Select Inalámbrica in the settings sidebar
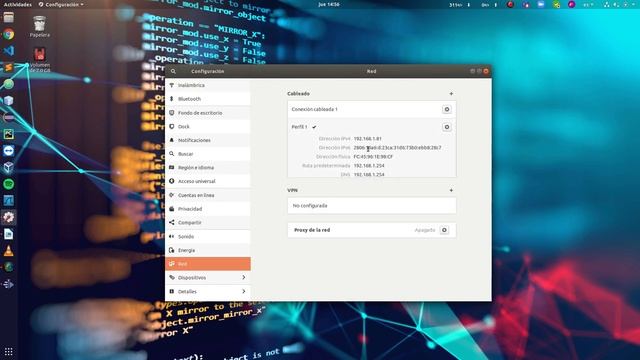Image resolution: width=640 pixels, height=360 pixels. pos(208,85)
